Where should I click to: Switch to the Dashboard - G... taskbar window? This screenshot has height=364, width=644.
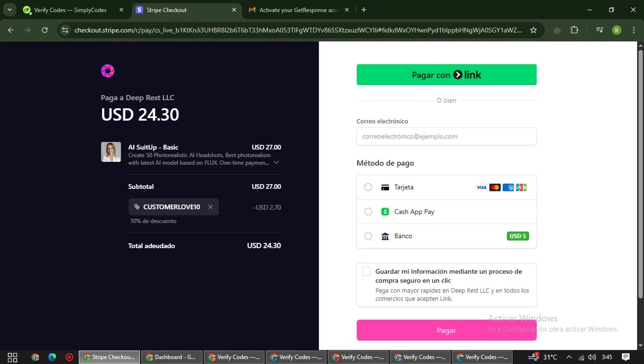171,357
